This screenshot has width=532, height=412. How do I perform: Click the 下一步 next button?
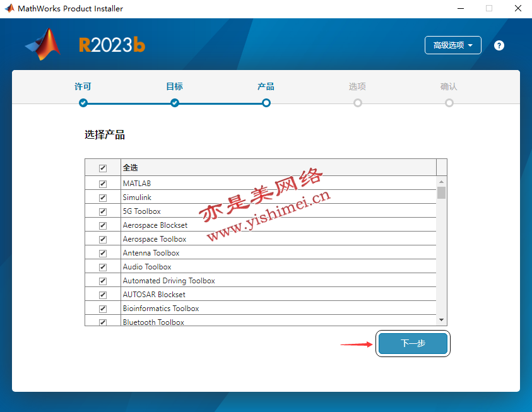[x=413, y=343]
